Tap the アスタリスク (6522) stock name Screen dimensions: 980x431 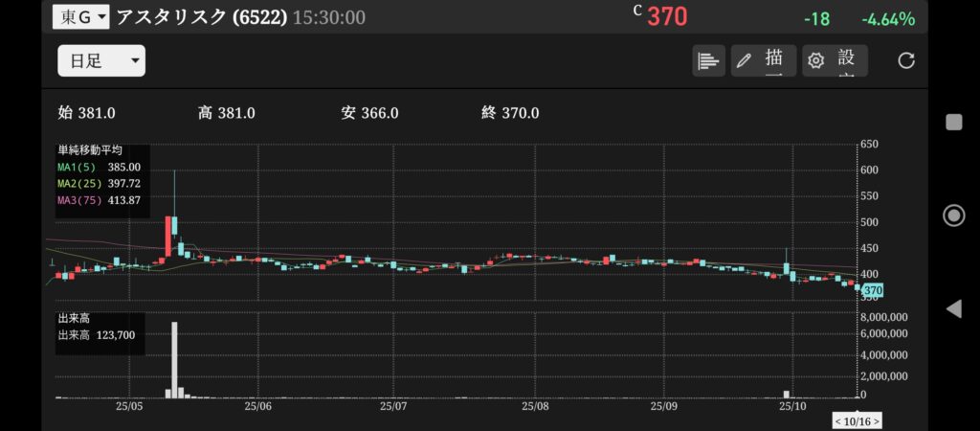coord(201,17)
